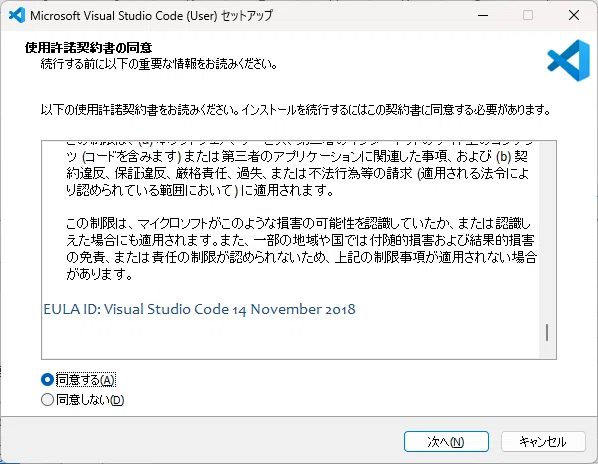Click inside the license agreement text box
The image size is (598, 464).
click(299, 250)
